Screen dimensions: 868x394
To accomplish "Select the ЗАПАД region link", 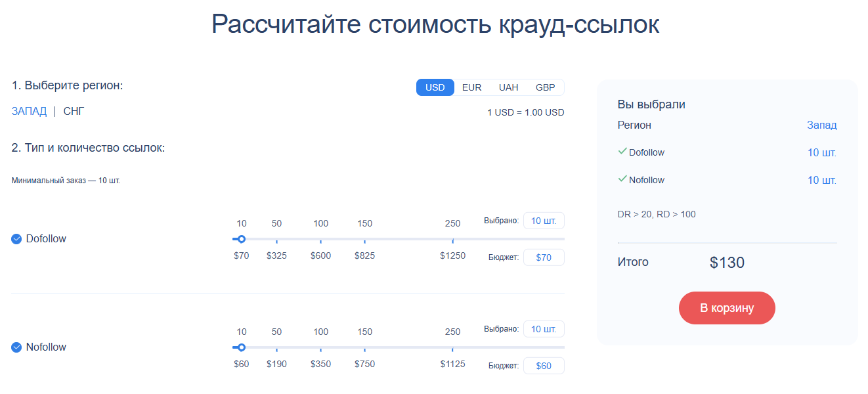I will click(x=29, y=111).
